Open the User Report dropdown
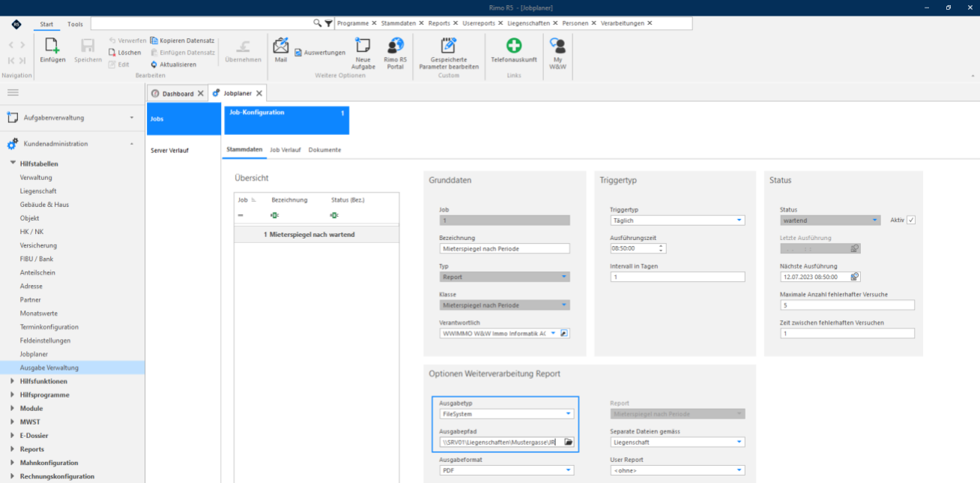The height and width of the screenshot is (483, 980). tap(739, 470)
